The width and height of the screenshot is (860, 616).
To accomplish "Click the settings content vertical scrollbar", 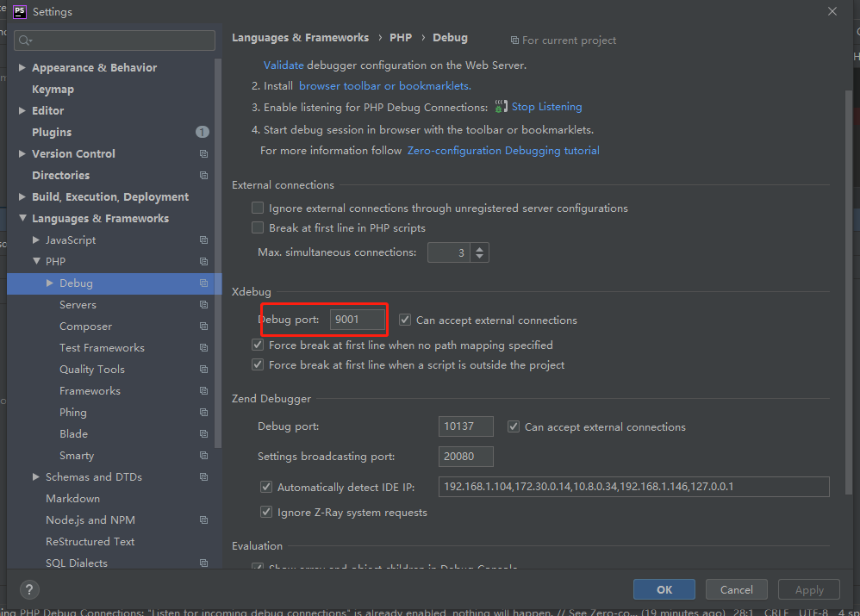I will pyautogui.click(x=848, y=290).
